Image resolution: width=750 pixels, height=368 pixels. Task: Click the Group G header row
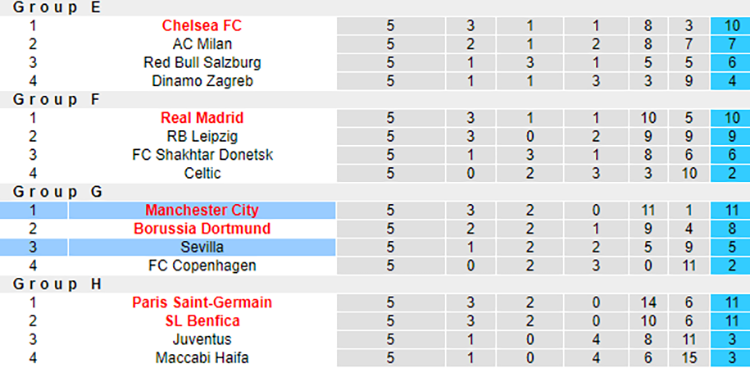(375, 192)
